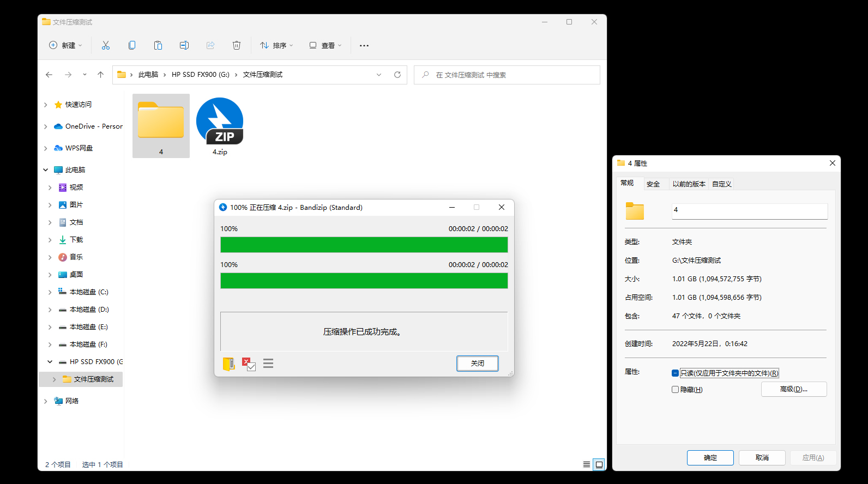Image resolution: width=868 pixels, height=484 pixels.
Task: Go back with the left arrow in Explorer
Action: (x=49, y=75)
